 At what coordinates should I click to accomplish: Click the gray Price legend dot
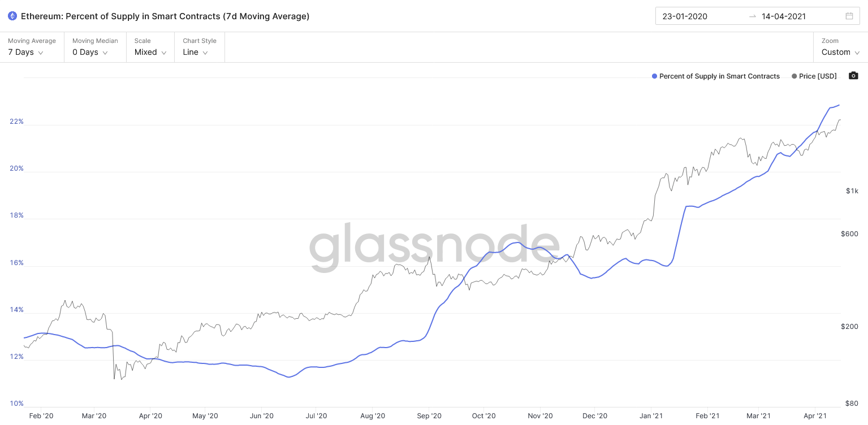794,76
